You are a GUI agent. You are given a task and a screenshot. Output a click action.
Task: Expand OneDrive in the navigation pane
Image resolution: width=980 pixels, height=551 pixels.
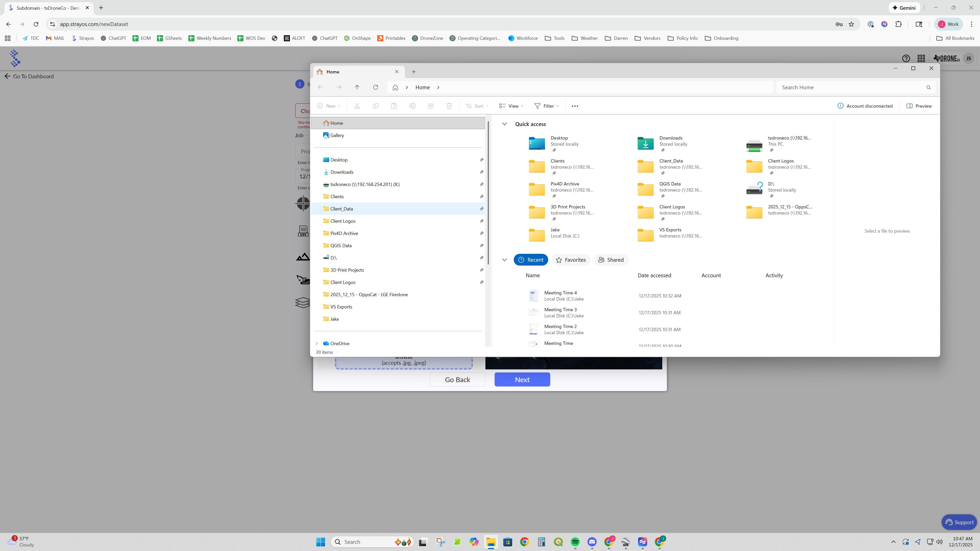coord(316,343)
